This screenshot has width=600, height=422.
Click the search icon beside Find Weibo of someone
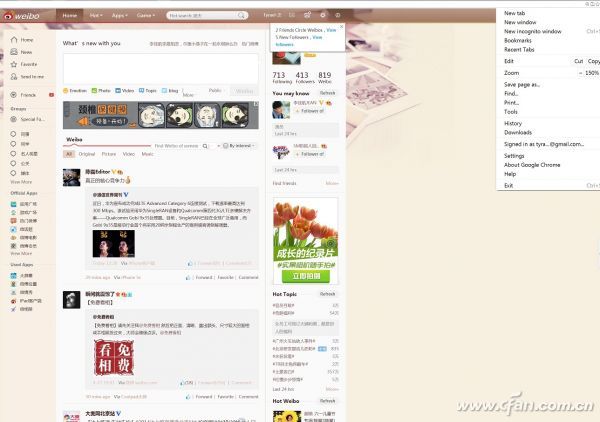click(205, 146)
